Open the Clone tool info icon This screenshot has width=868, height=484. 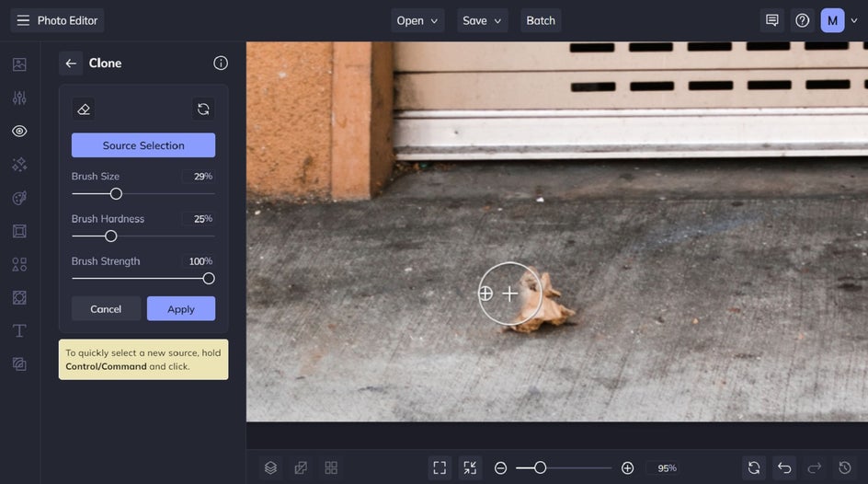(221, 63)
